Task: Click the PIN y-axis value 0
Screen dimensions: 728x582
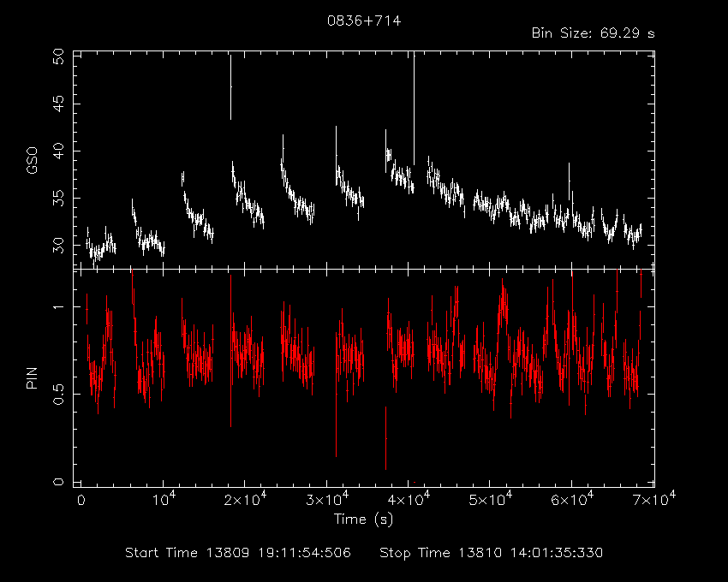Action: 58,482
